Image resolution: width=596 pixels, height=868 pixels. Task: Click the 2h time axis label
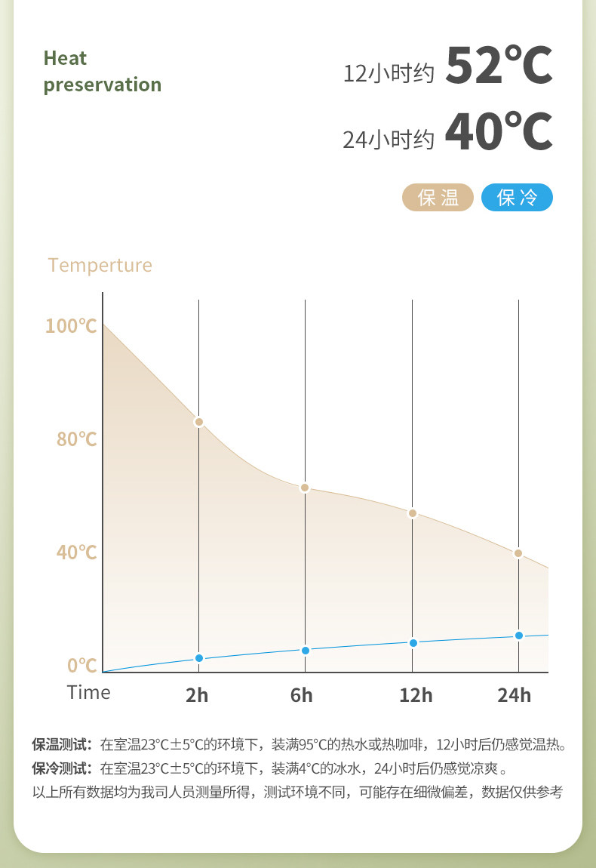tap(197, 695)
